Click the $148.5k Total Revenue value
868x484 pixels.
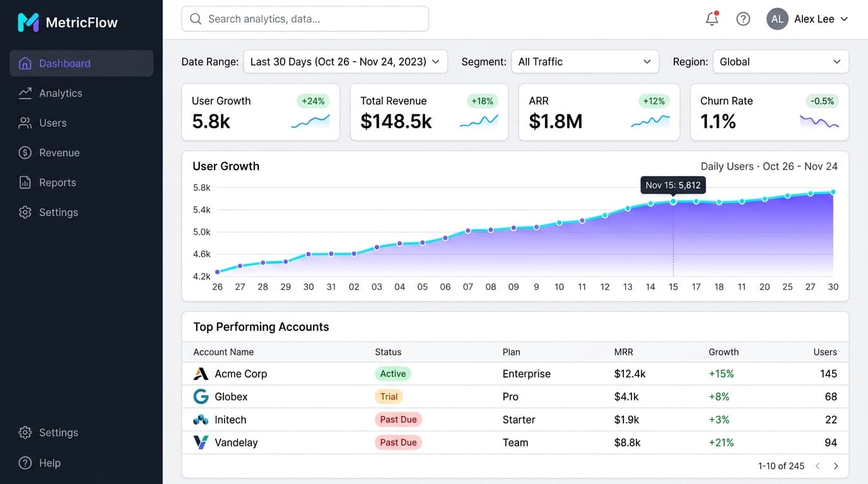tap(396, 121)
